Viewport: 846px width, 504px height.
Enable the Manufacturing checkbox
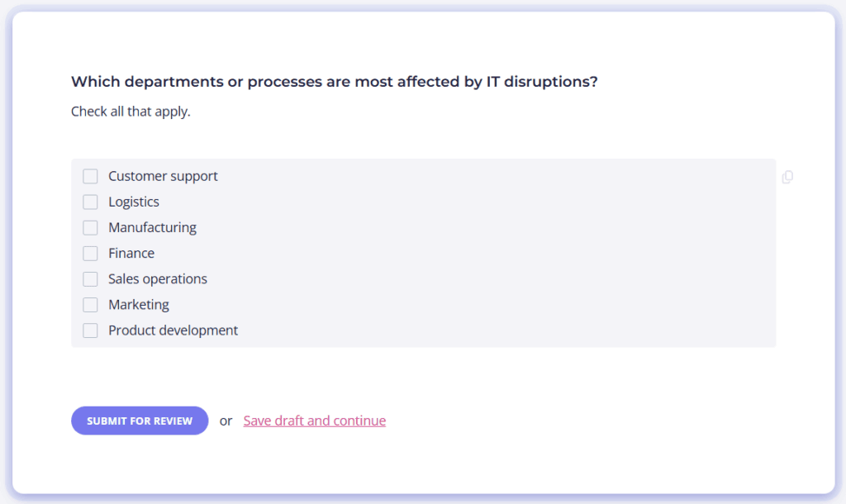point(90,228)
